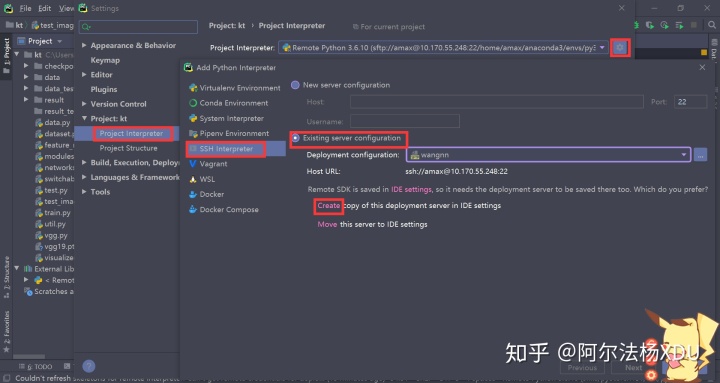This screenshot has width=720, height=383.
Task: Open the 1: Project tool window tab
Action: coord(6,56)
